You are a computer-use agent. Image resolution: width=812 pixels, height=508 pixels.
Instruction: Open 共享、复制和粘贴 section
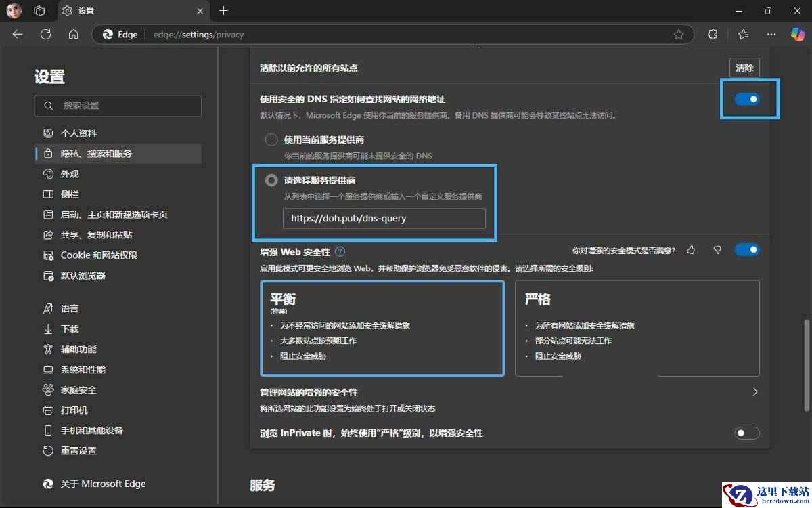coord(118,235)
